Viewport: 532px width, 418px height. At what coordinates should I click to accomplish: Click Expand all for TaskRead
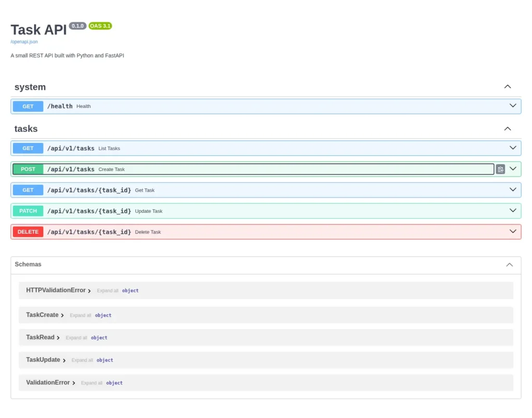(76, 338)
